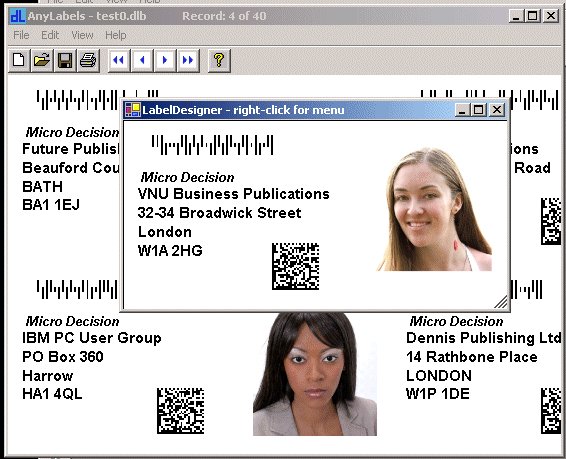Click '14 Rathbone Place' line
The height and width of the screenshot is (459, 566).
[x=471, y=357]
